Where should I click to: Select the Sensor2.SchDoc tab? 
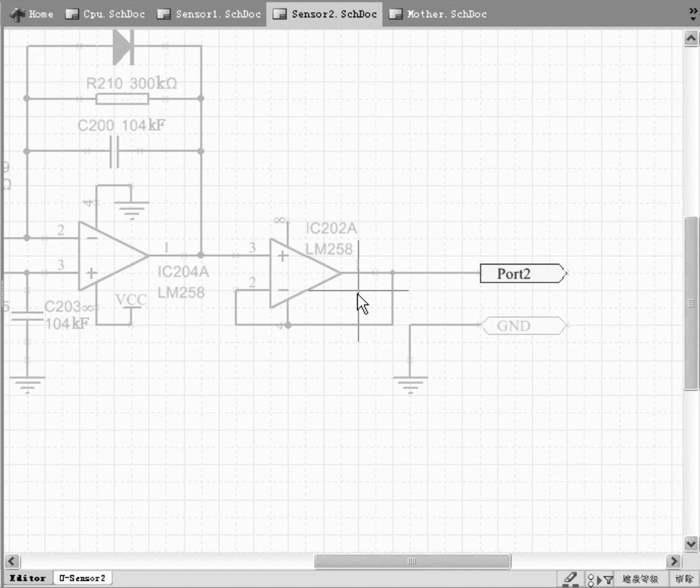324,14
